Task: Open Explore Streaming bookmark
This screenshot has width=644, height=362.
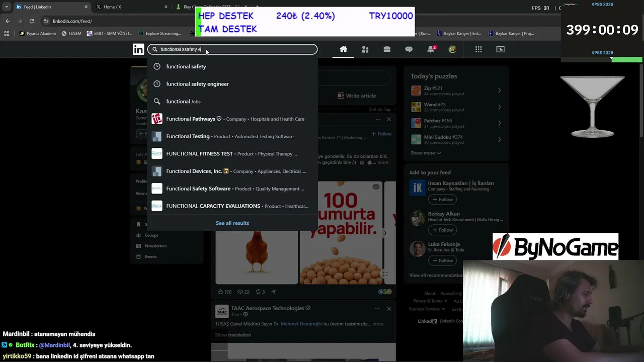Action: pos(159,34)
